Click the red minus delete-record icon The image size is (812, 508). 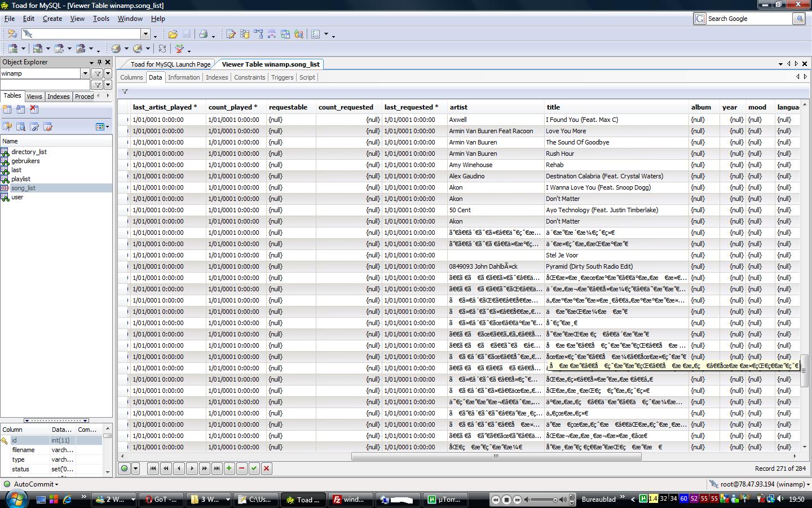242,468
